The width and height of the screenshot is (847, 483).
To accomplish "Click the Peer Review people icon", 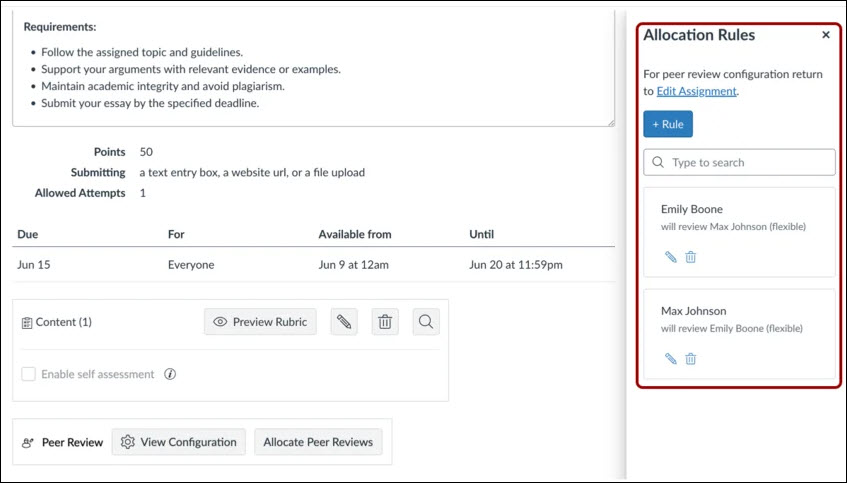I will tap(28, 443).
